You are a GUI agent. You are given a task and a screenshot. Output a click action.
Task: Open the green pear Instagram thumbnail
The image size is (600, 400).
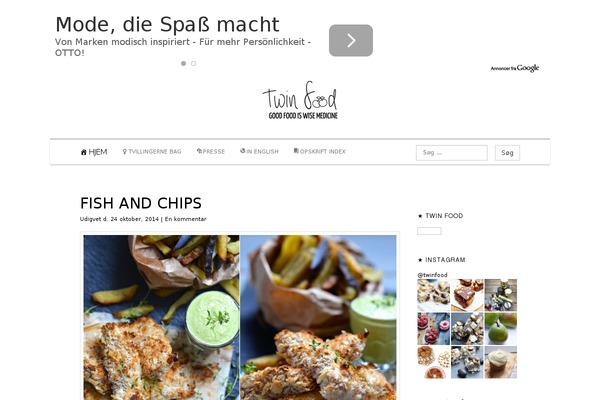coord(501,328)
